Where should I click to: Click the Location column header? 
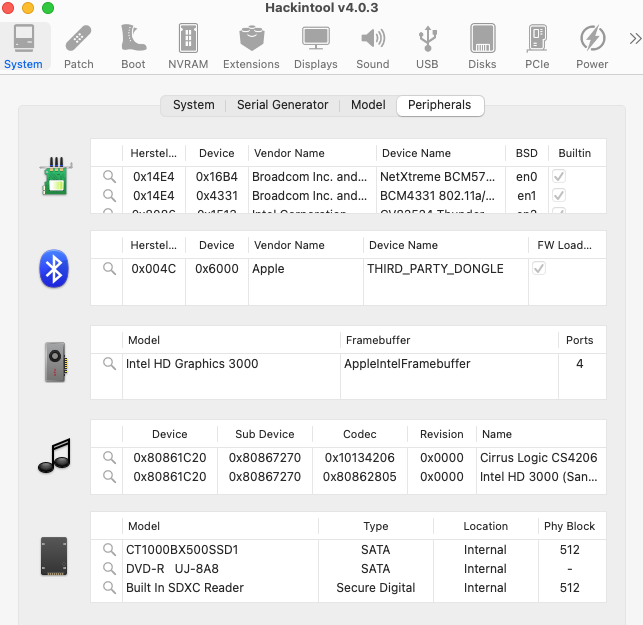click(x=486, y=526)
